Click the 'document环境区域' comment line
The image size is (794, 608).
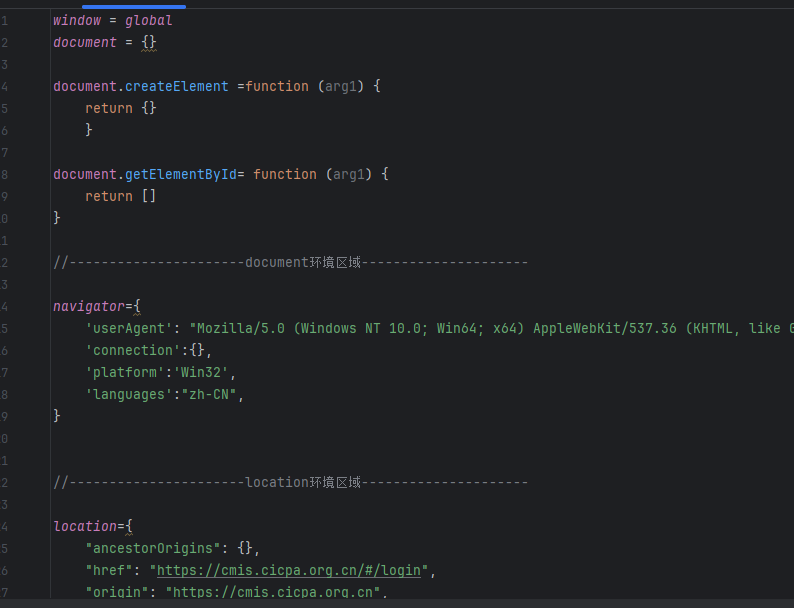[291, 262]
